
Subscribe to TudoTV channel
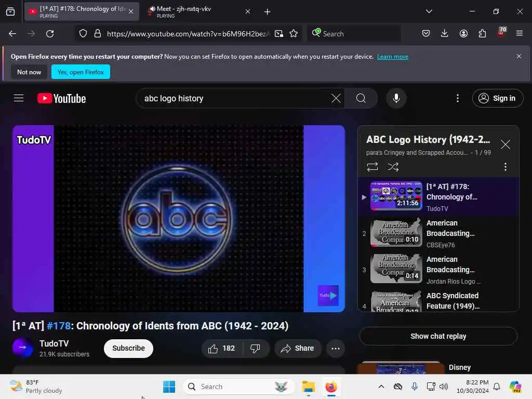129,349
